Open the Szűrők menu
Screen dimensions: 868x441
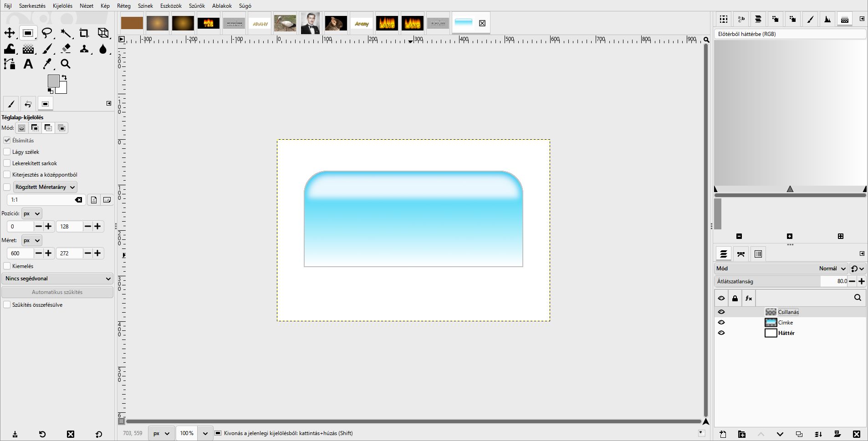point(197,6)
